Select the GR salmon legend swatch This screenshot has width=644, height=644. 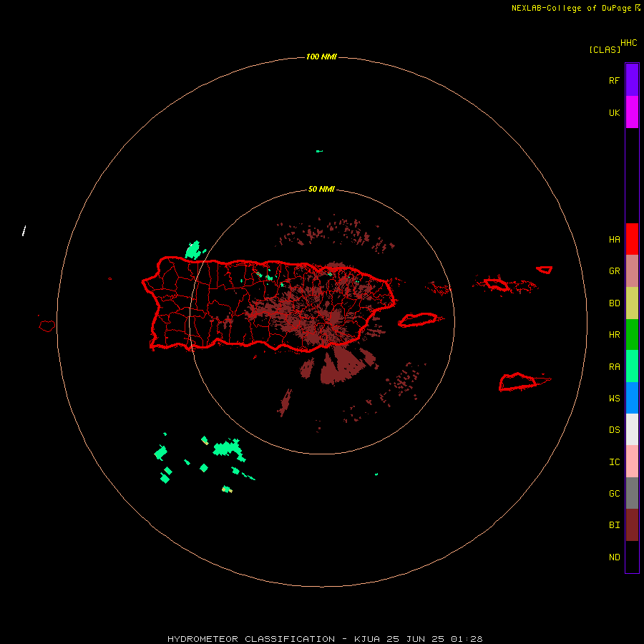click(632, 271)
